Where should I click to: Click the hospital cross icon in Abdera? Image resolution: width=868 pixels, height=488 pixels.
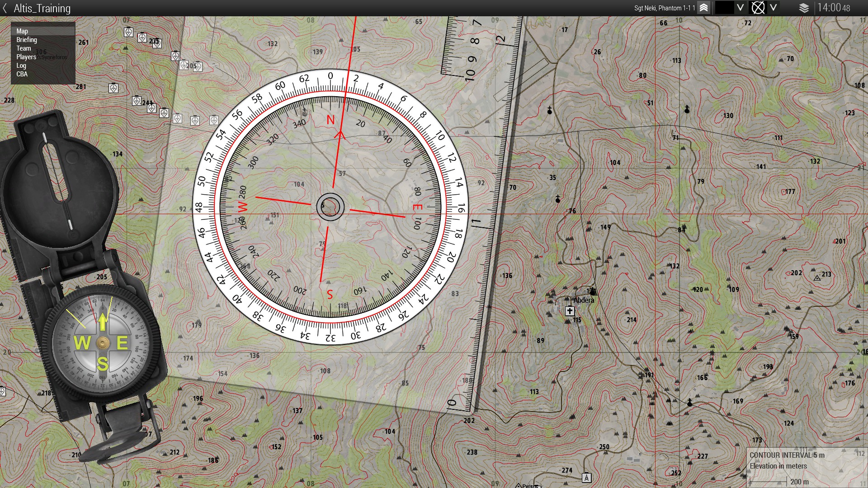(x=570, y=311)
